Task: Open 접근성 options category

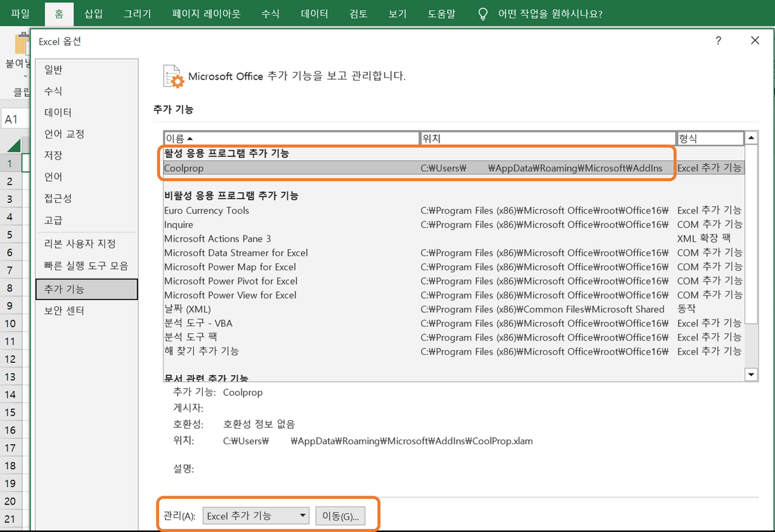Action: (87, 198)
